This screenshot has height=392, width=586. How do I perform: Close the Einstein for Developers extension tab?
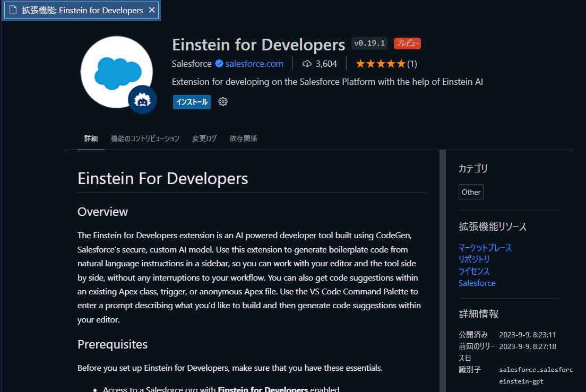pos(152,10)
